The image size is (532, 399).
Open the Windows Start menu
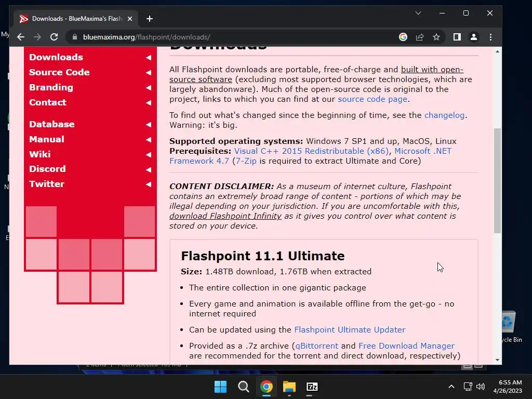[x=220, y=387]
